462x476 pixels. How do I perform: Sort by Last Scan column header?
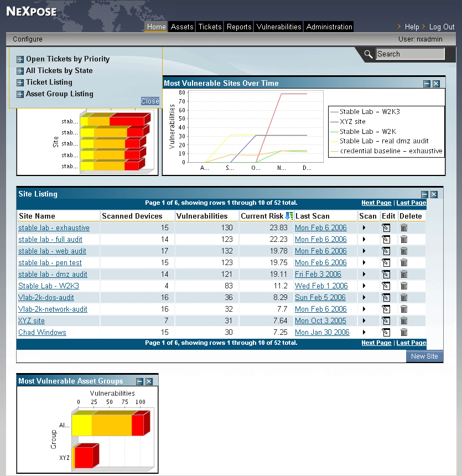click(313, 216)
